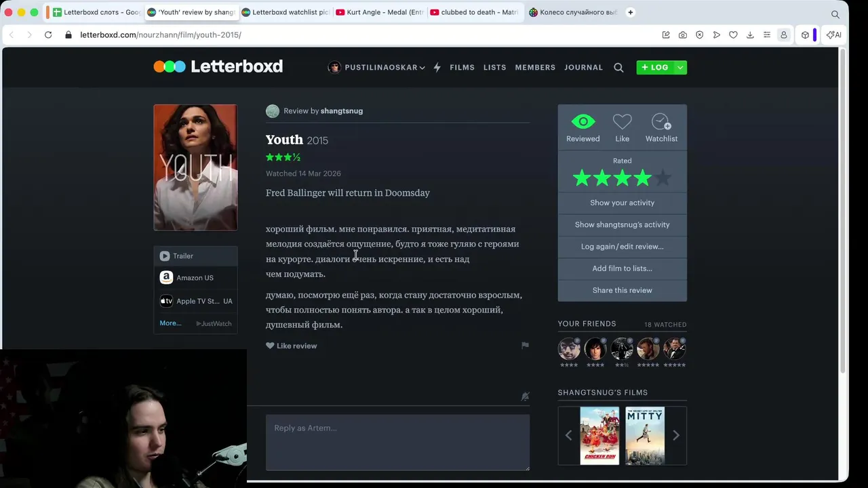Open the browser easy setup sliders
Image resolution: width=868 pixels, height=488 pixels.
coord(767,35)
